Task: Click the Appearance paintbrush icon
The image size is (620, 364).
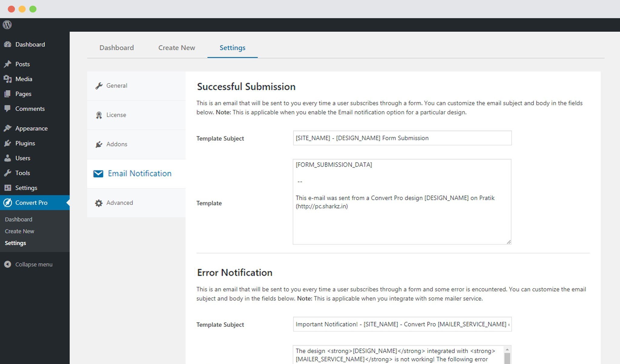Action: tap(8, 128)
